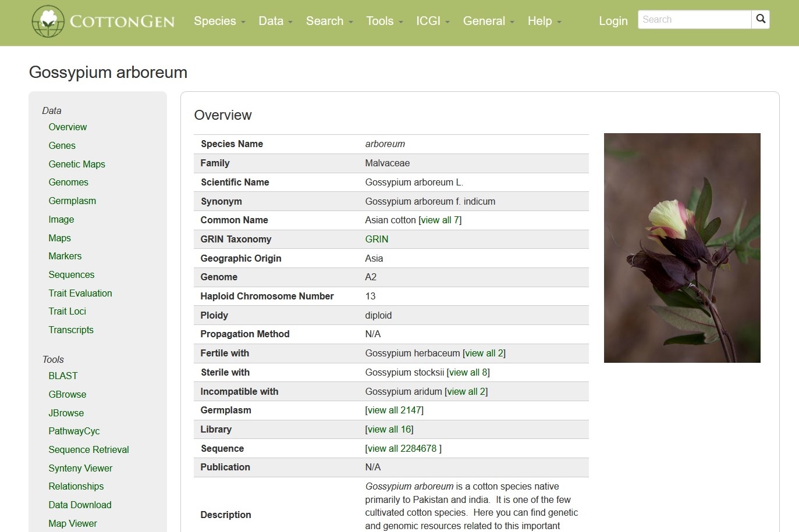
Task: Open Data Download tool link
Action: click(80, 505)
